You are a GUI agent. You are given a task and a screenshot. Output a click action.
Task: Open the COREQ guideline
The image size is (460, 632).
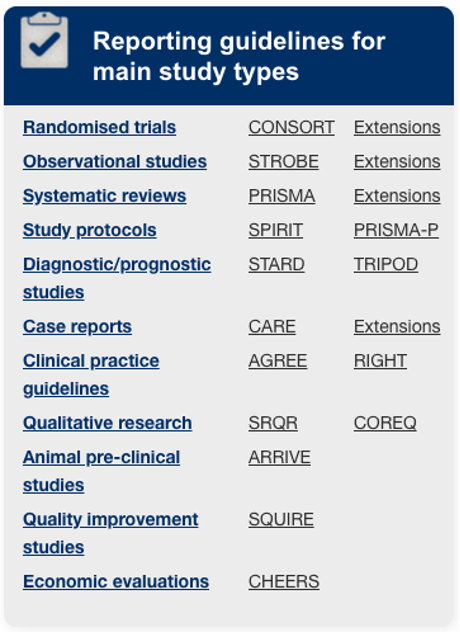click(x=385, y=423)
